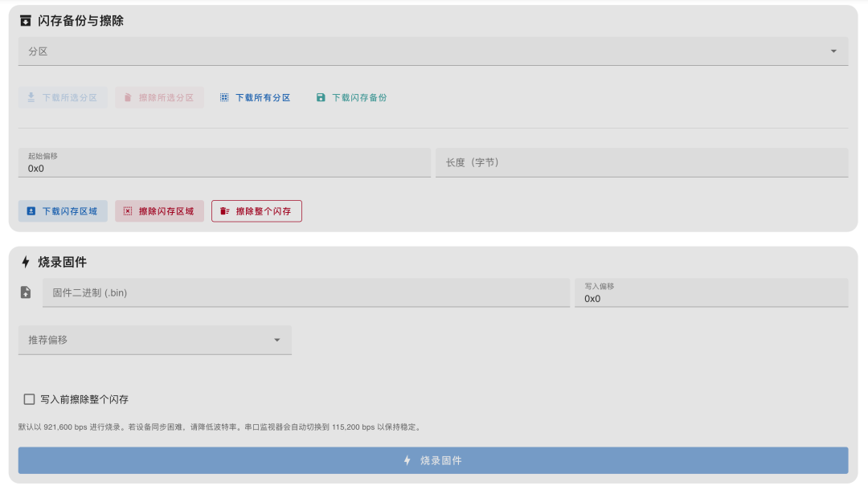
Task: Focus the 写入偏移 input field
Action: 711,293
